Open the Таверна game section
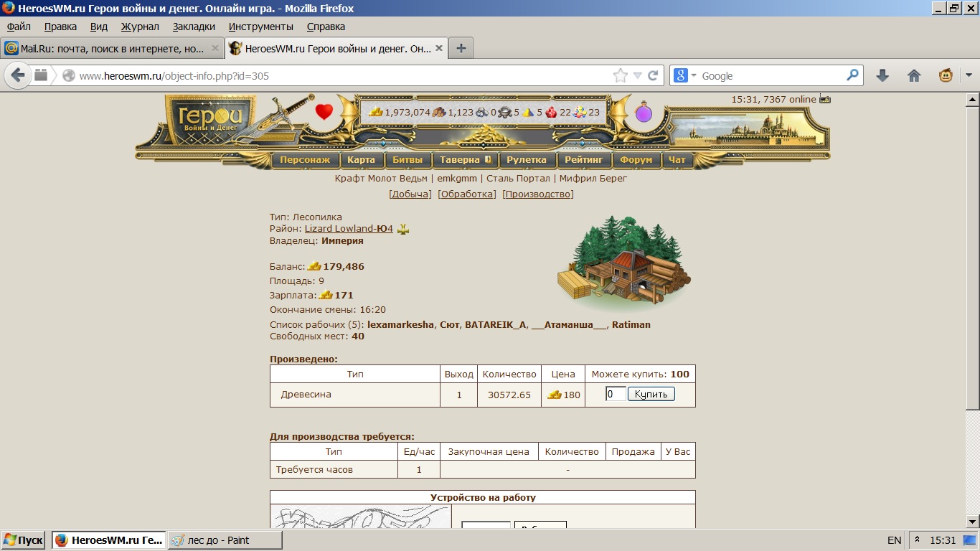This screenshot has height=551, width=980. [464, 160]
